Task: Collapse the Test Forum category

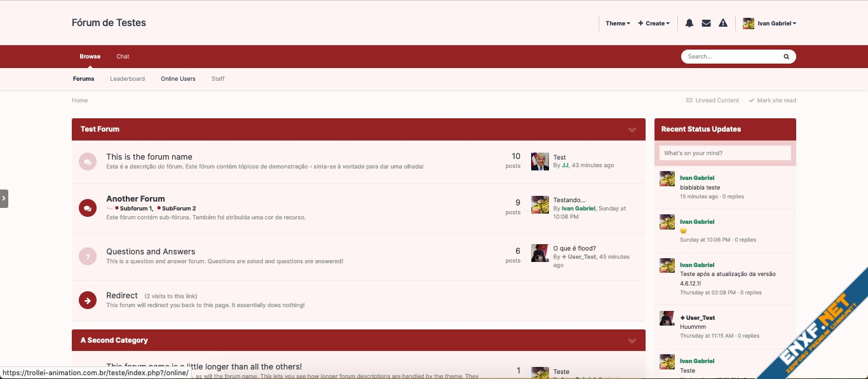Action: pyautogui.click(x=632, y=129)
